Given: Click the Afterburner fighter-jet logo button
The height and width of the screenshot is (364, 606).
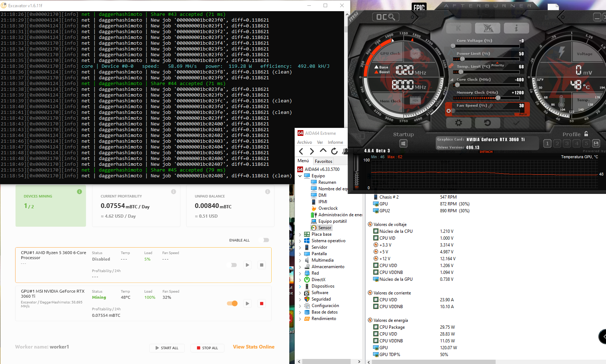Looking at the screenshot, I should tap(487, 28).
